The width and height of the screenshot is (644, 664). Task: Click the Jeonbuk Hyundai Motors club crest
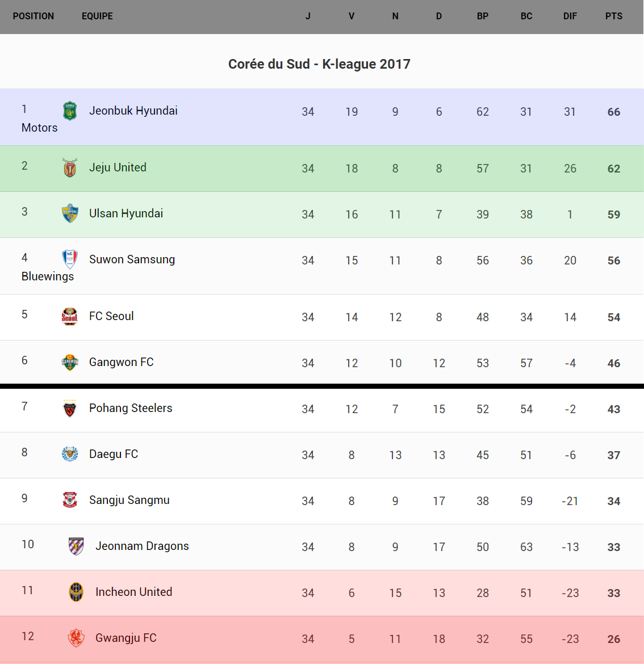(x=70, y=111)
